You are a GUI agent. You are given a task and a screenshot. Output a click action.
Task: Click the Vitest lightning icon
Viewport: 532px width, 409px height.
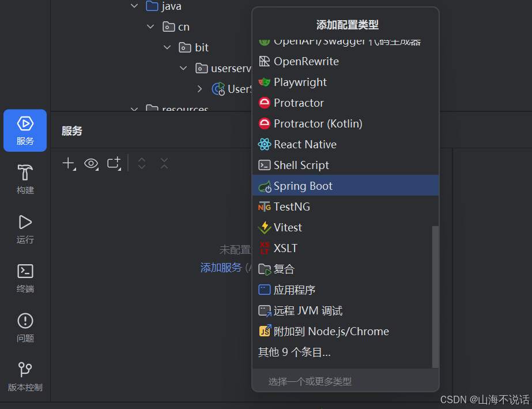click(265, 227)
